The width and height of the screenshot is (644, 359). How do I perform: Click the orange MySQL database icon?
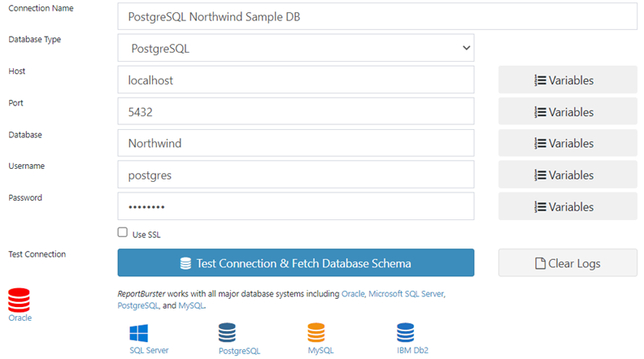[317, 333]
